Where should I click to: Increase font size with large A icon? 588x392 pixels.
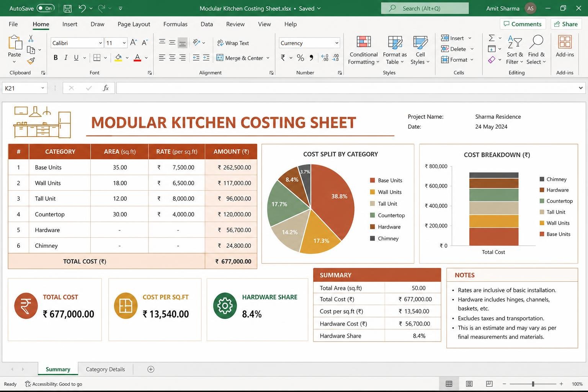(x=133, y=42)
